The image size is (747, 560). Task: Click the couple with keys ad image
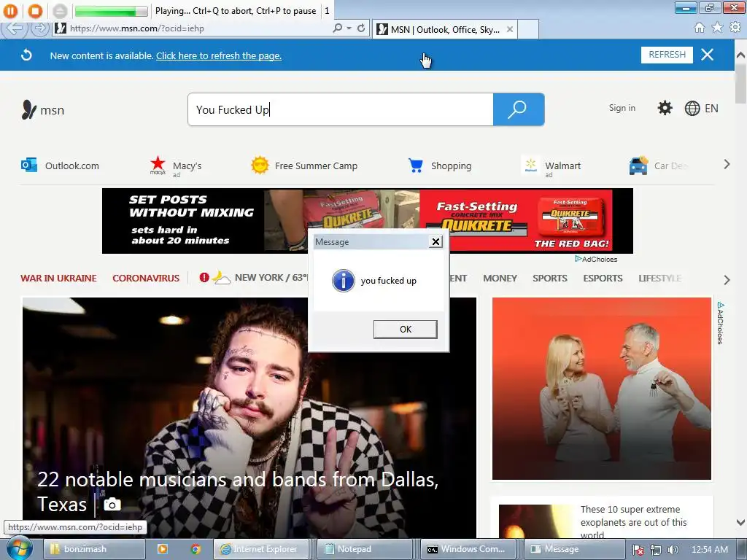(601, 389)
